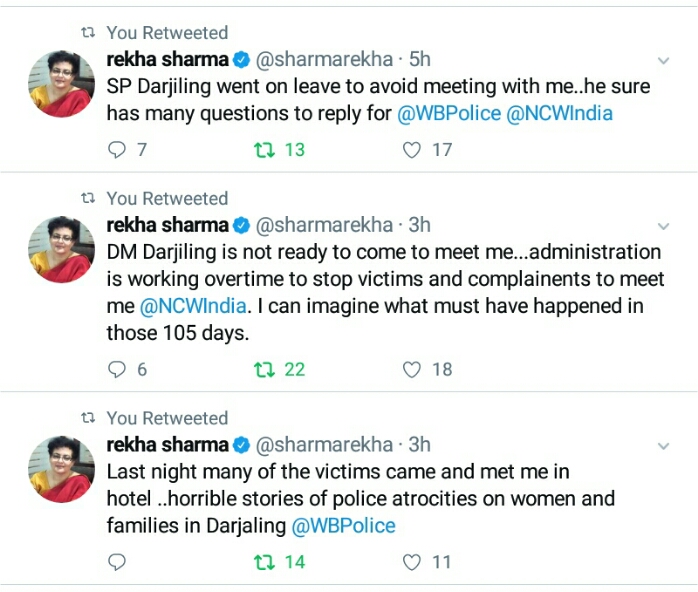Undo retweet on police atrocities tweet
The width and height of the screenshot is (698, 592).
pos(264,562)
